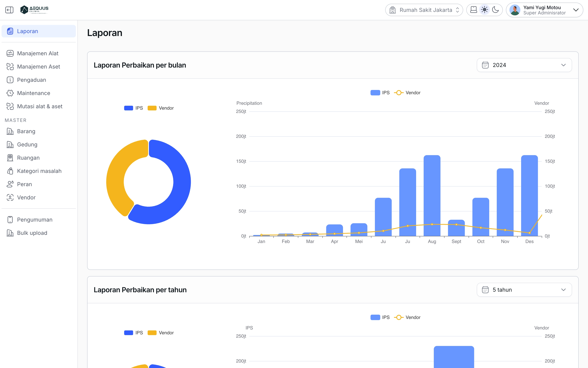
Task: Switch to light mode with the sun icon
Action: (x=485, y=10)
